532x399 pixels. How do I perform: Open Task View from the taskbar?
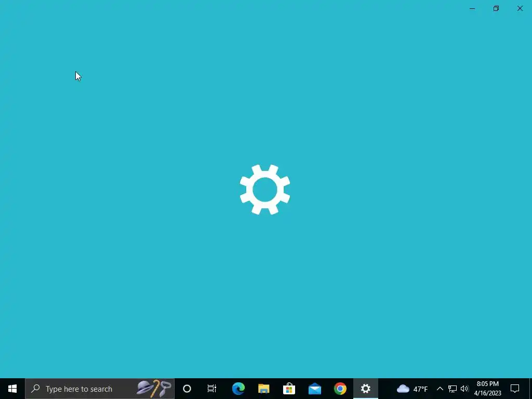212,389
